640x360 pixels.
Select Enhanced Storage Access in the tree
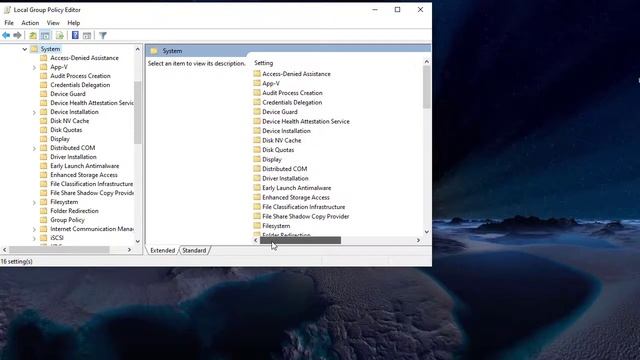(x=84, y=175)
